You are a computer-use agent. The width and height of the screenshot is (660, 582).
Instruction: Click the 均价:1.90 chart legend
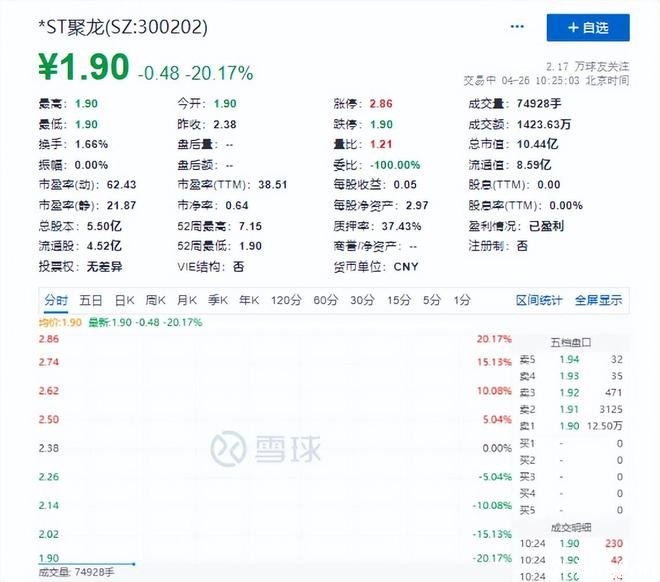[x=60, y=323]
